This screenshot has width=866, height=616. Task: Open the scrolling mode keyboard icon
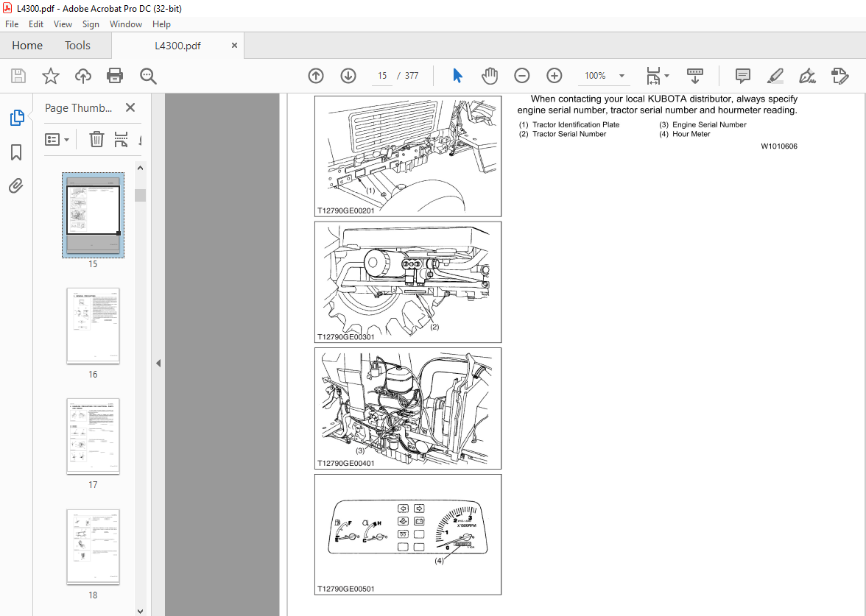(x=695, y=76)
